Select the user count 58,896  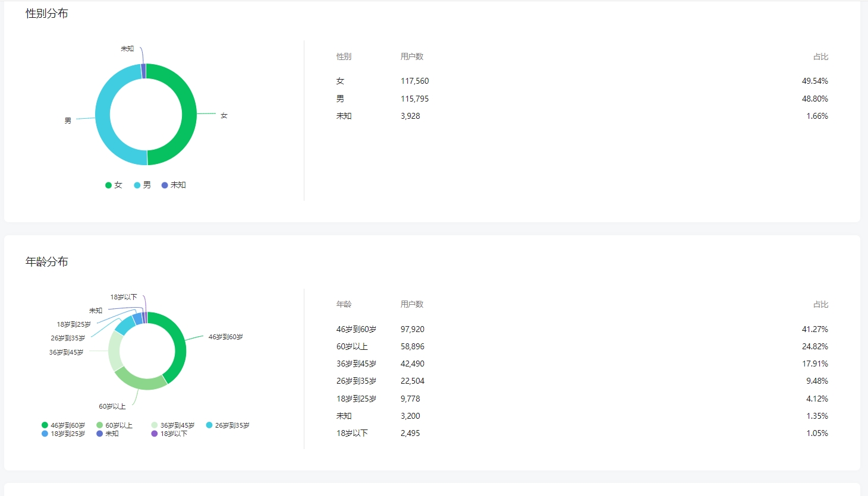(413, 346)
